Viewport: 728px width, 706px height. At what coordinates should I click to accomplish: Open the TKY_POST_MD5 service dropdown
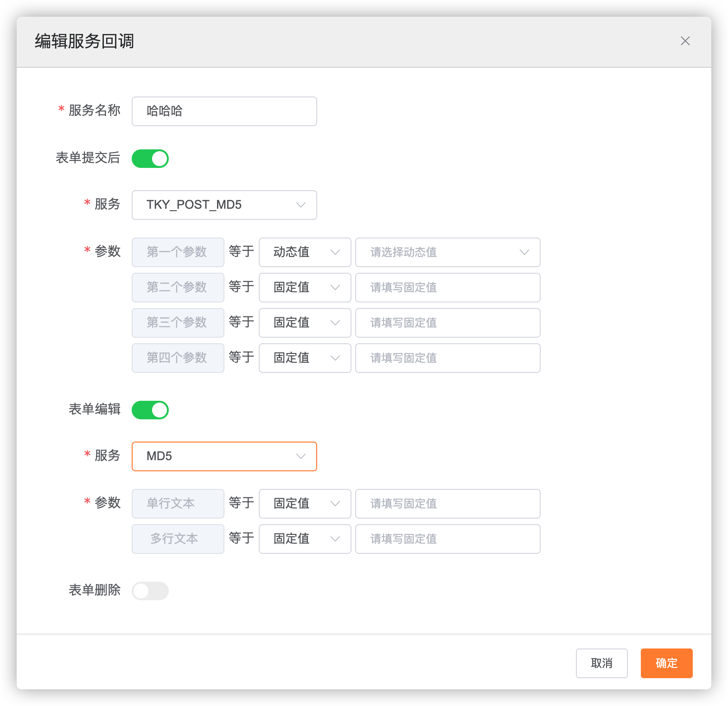(224, 205)
